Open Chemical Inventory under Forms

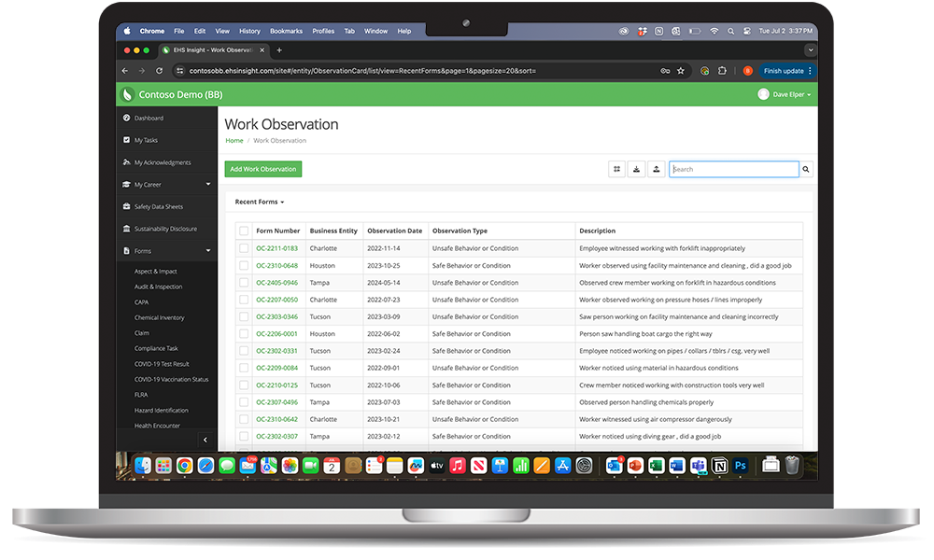[159, 317]
